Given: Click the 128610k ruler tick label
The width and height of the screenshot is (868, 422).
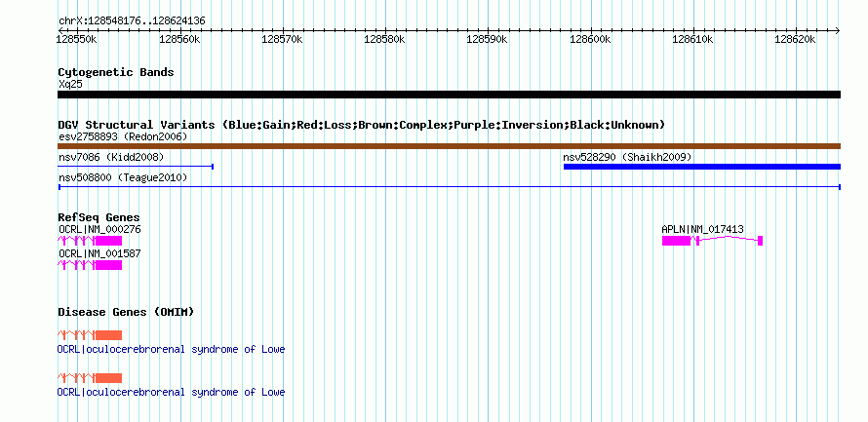Looking at the screenshot, I should click(692, 40).
